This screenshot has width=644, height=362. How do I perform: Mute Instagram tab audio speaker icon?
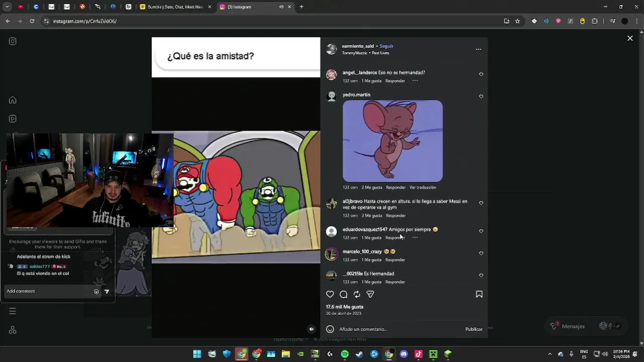(281, 7)
